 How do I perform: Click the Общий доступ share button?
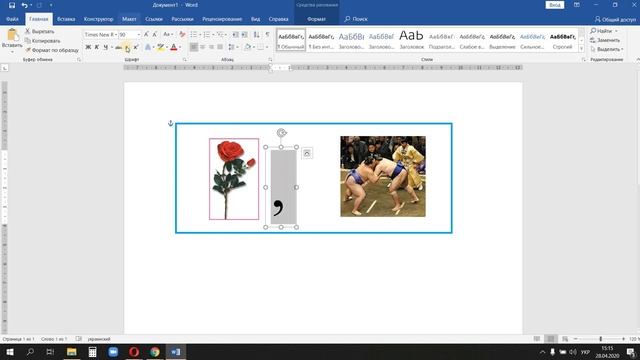click(615, 19)
